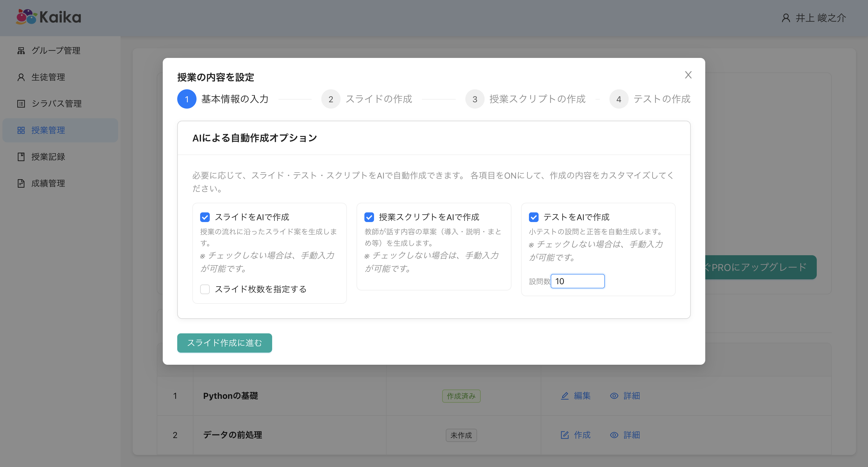Uncheck テストをAIで作成 checkbox

(533, 217)
